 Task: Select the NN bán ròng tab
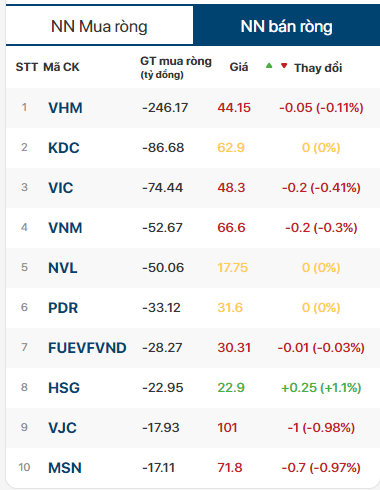286,26
